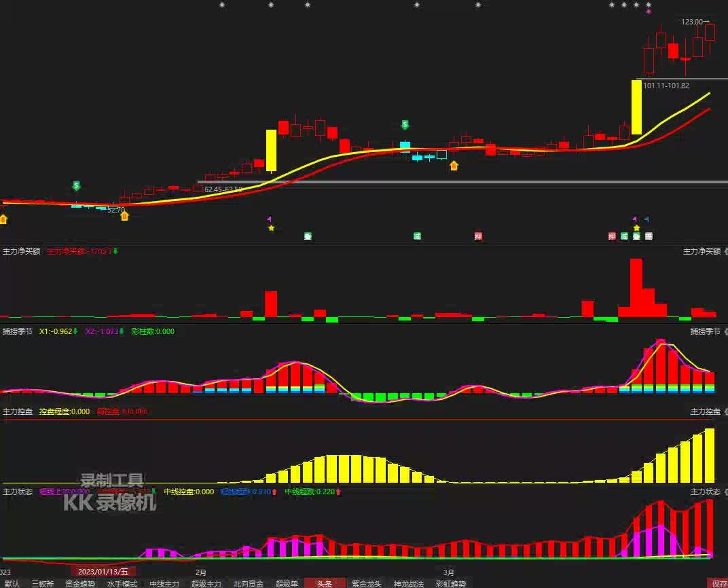Image resolution: width=728 pixels, height=588 pixels.
Task: Click the orange house icon under March candles
Action: [454, 165]
